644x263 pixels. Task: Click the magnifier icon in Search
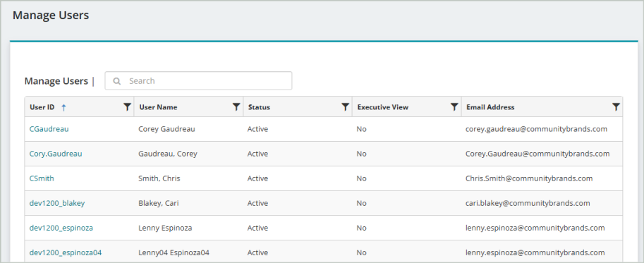(x=117, y=81)
